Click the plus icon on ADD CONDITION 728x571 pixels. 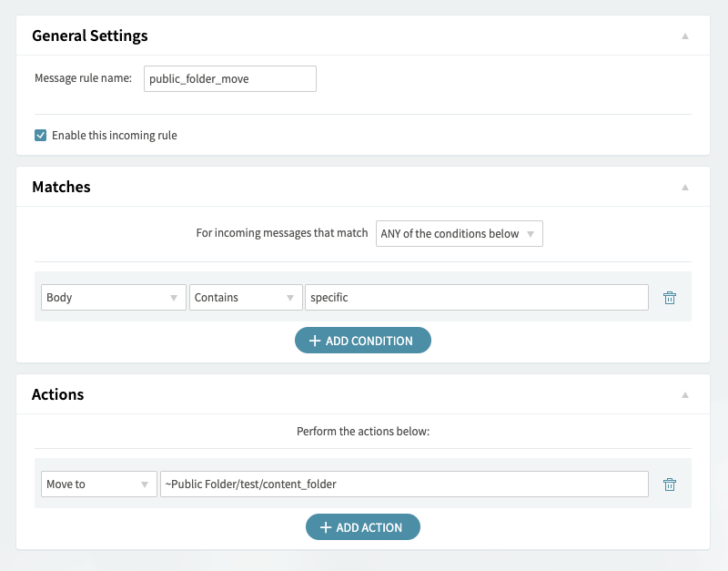point(316,340)
